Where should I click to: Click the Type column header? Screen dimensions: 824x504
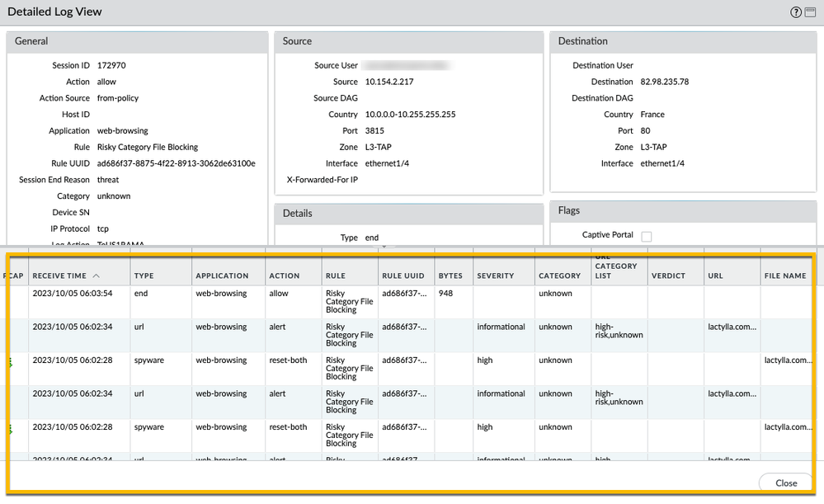[x=144, y=276]
